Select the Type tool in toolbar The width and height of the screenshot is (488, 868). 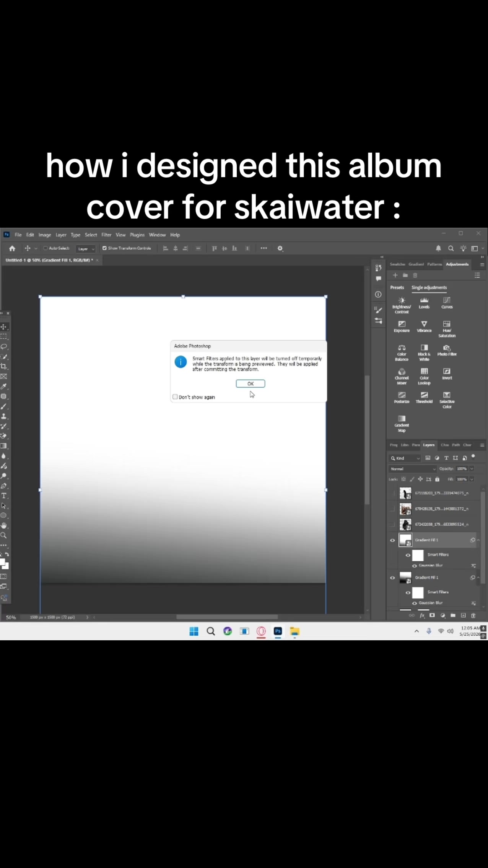point(4,496)
